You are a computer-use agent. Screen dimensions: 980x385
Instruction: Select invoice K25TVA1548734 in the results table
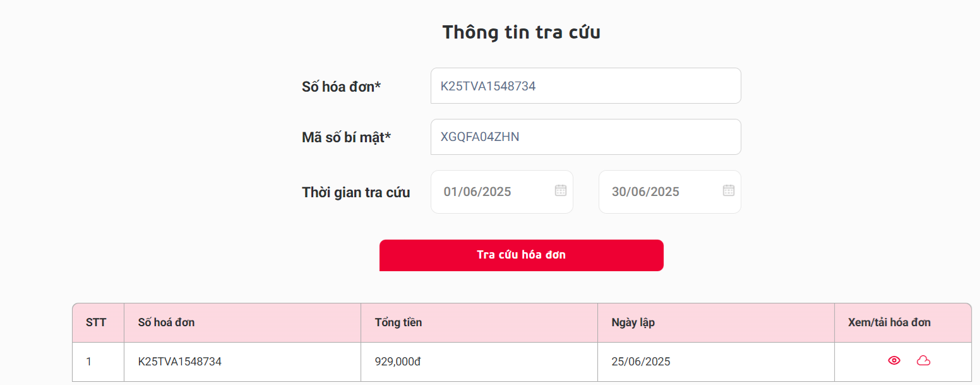tap(180, 362)
